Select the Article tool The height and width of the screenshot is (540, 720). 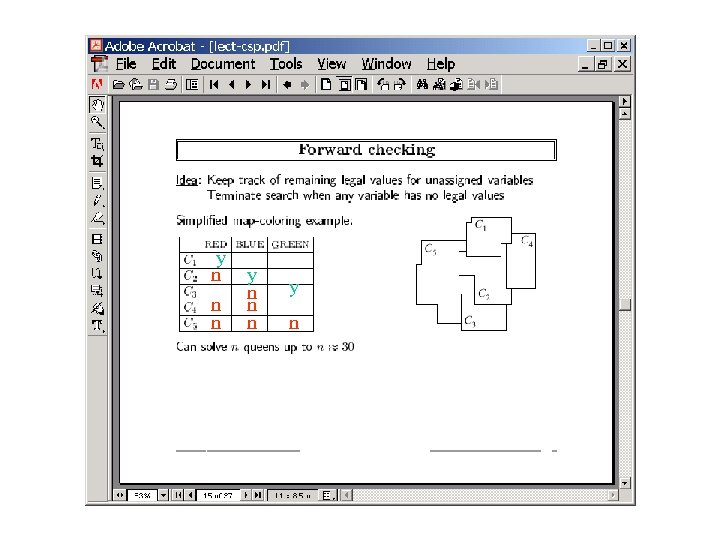tap(97, 274)
